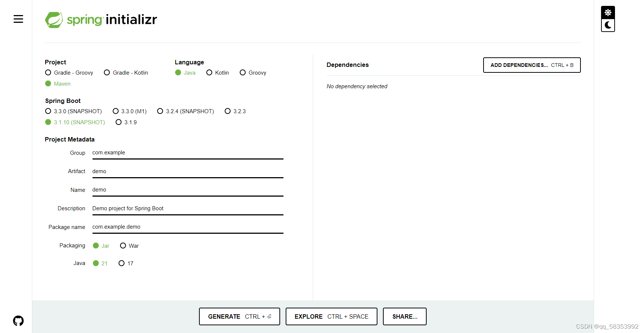The image size is (644, 333).
Task: Select Gradle - Kotlin project
Action: (x=126, y=73)
